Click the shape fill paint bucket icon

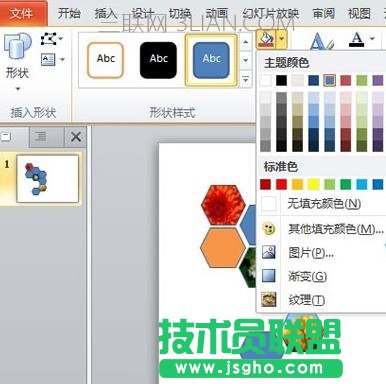click(x=266, y=39)
